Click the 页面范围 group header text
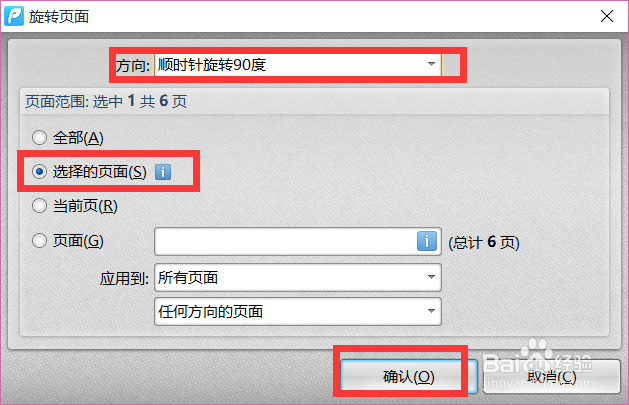The width and height of the screenshot is (629, 405). pyautogui.click(x=106, y=101)
